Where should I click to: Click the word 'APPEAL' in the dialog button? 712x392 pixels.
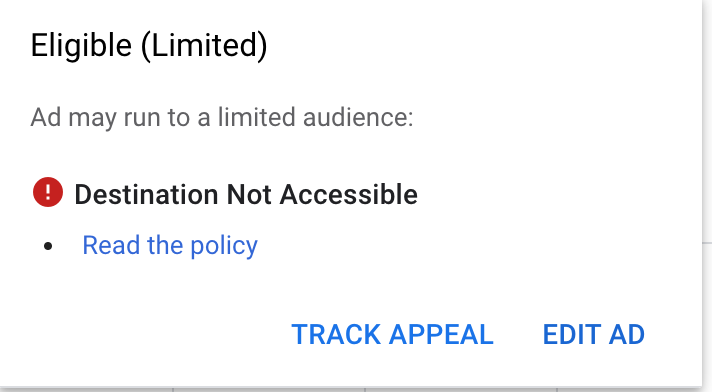[441, 335]
